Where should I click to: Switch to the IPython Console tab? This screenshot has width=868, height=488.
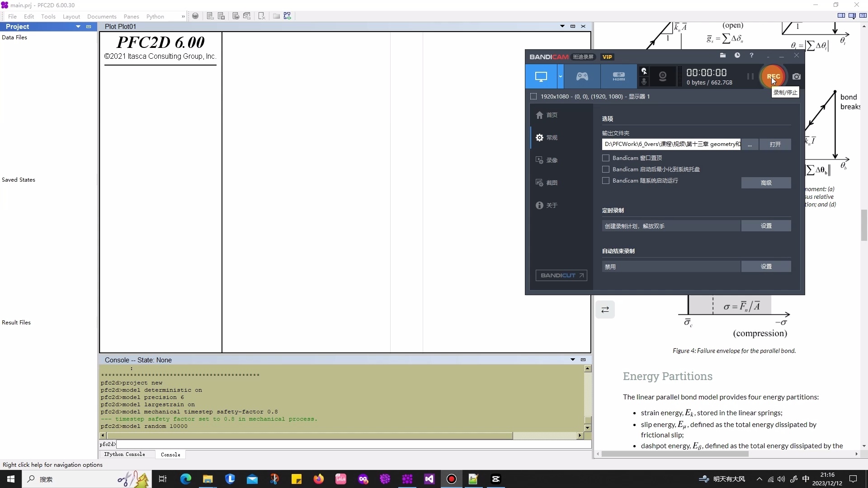(124, 455)
